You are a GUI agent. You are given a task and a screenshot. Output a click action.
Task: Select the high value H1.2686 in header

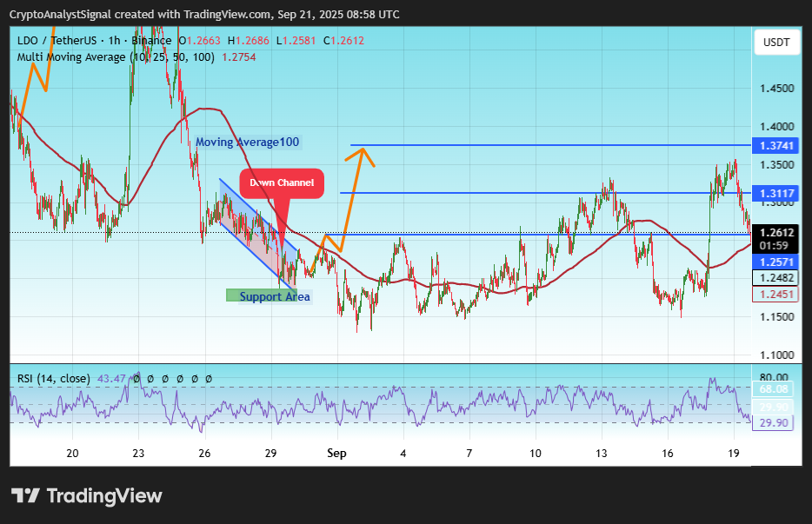[x=249, y=40]
